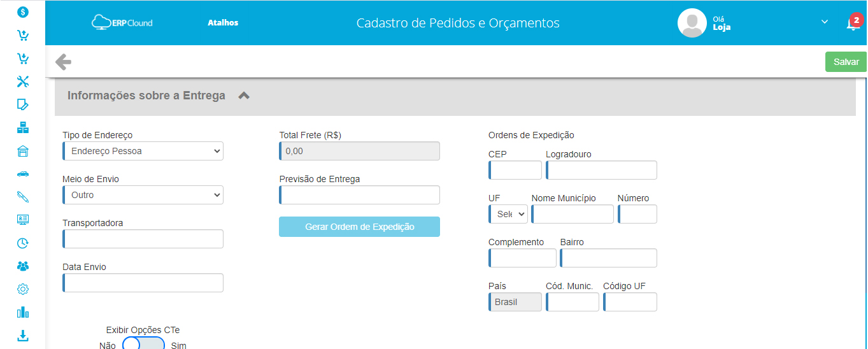Click the CEP input field
Viewport: 868px width, 349px height.
point(515,170)
